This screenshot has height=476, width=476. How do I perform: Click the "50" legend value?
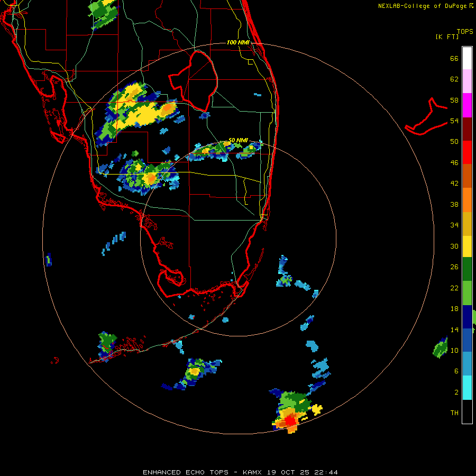pyautogui.click(x=454, y=141)
